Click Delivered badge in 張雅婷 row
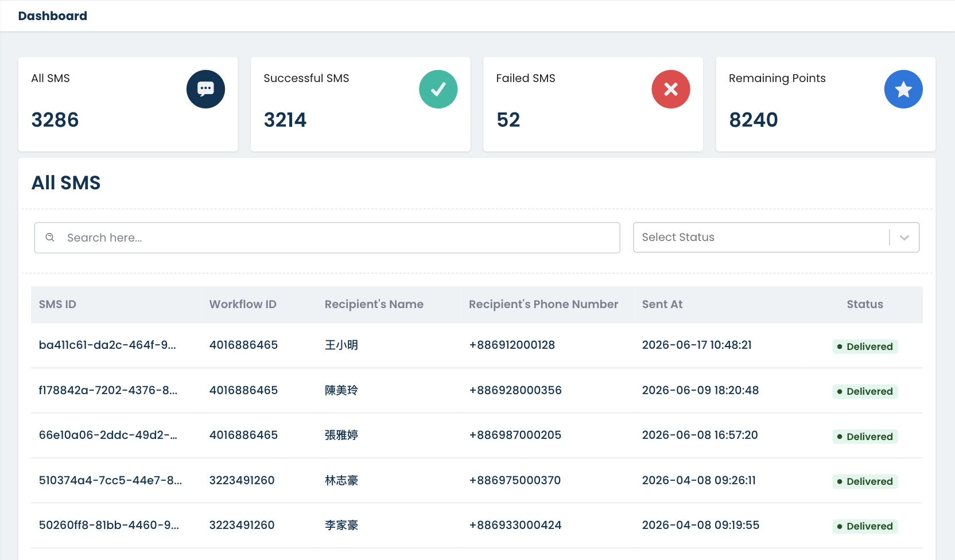 [x=865, y=437]
